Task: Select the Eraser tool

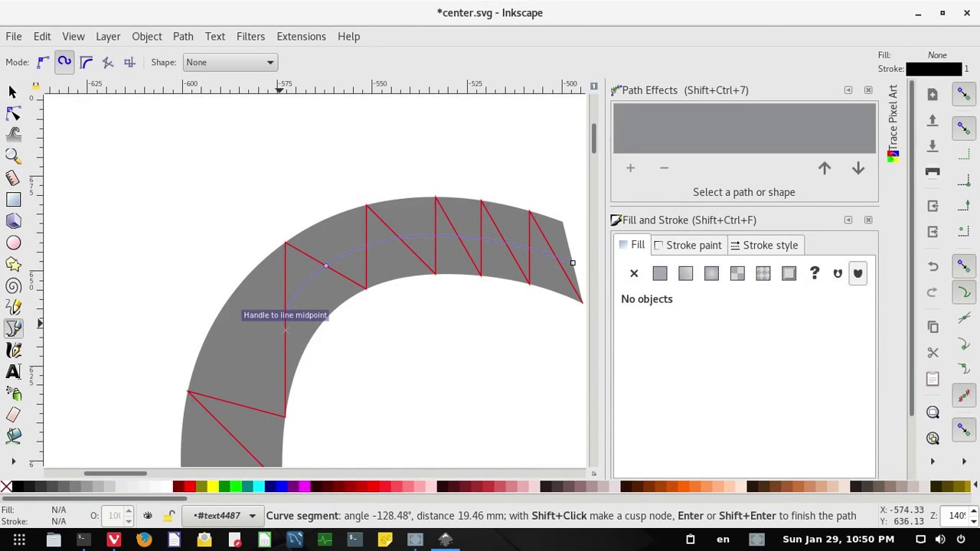Action: [13, 415]
